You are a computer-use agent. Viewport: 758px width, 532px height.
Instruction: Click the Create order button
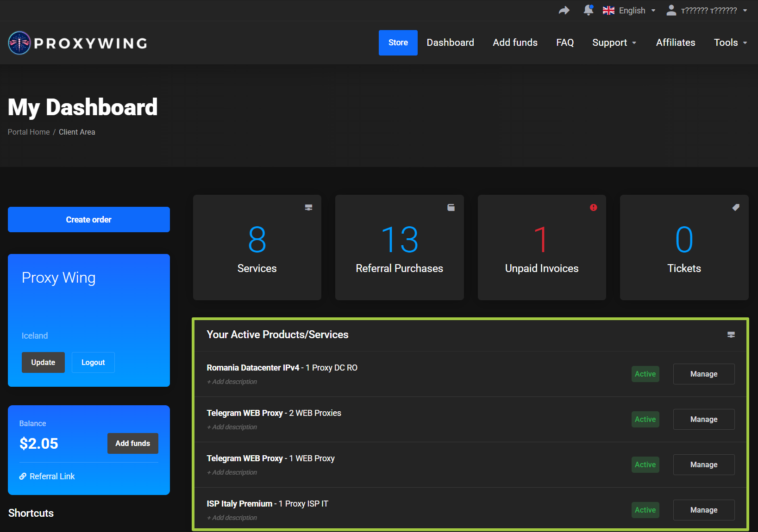(89, 220)
